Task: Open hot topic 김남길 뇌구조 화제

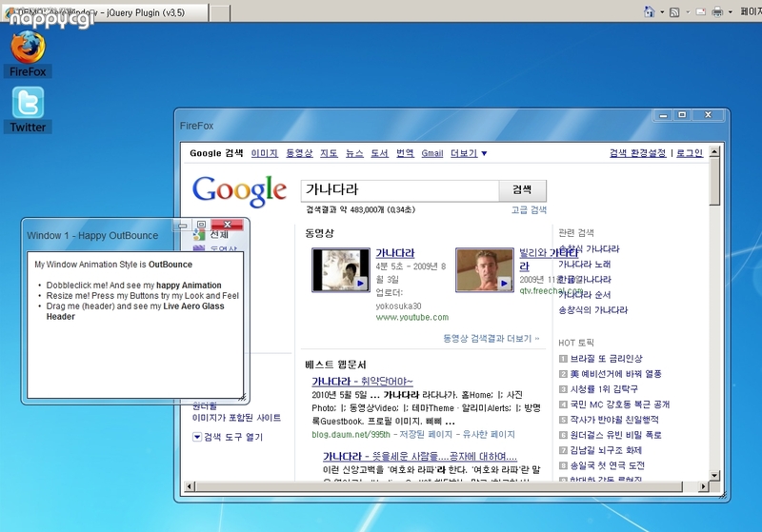Action: click(x=606, y=450)
